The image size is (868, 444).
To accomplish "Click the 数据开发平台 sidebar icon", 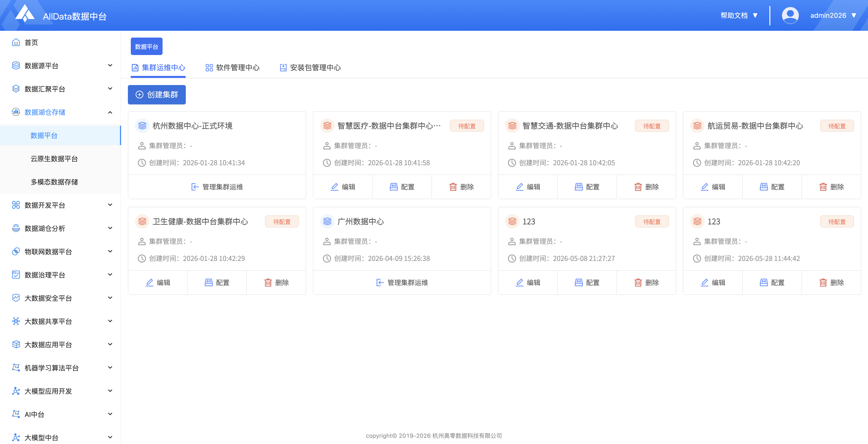I will (16, 205).
